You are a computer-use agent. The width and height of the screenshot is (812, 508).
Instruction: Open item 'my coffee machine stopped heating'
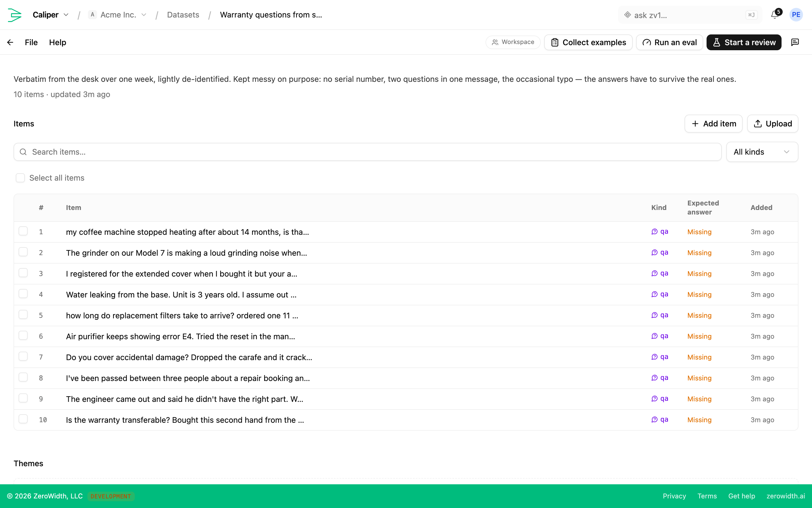(187, 232)
